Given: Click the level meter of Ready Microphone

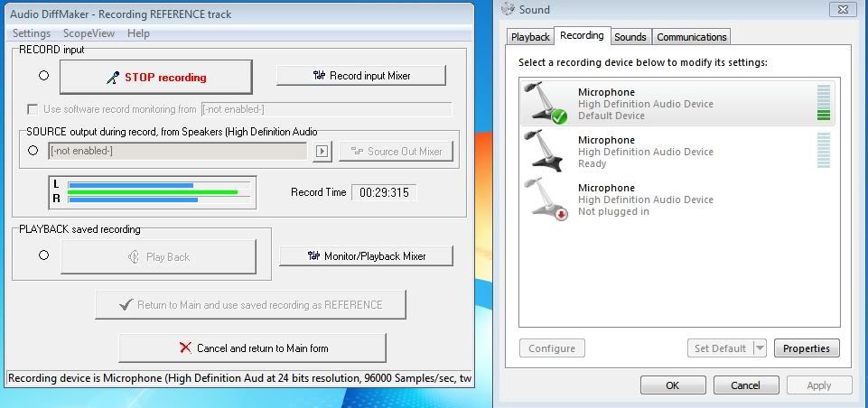Looking at the screenshot, I should [824, 151].
